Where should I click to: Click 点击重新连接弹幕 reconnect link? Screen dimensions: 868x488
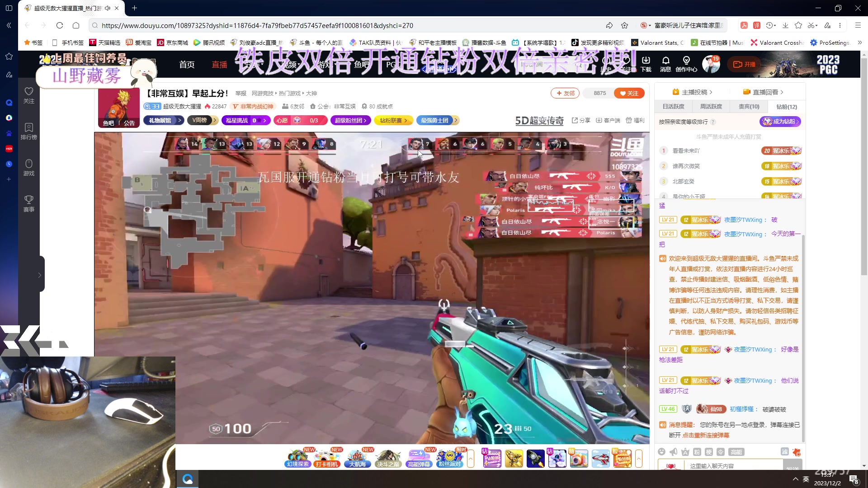coord(705,435)
